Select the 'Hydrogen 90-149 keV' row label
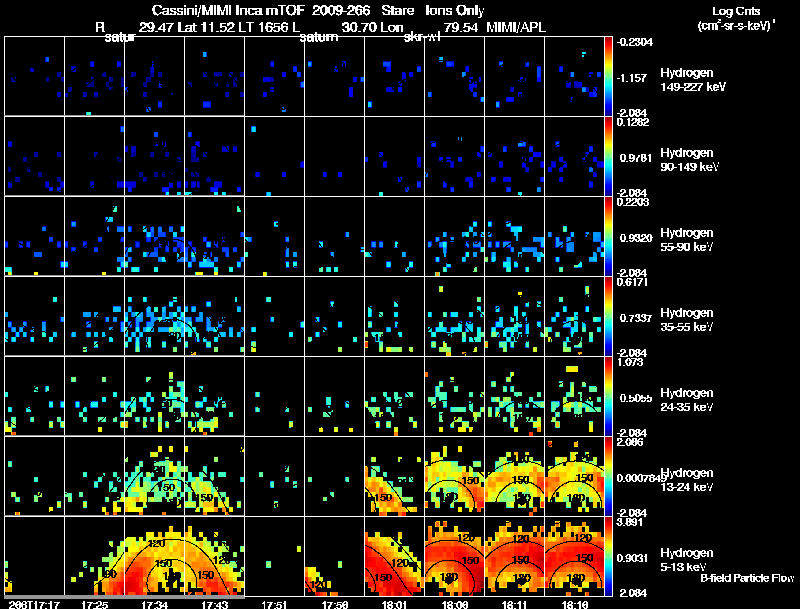This screenshot has height=609, width=800. point(690,160)
